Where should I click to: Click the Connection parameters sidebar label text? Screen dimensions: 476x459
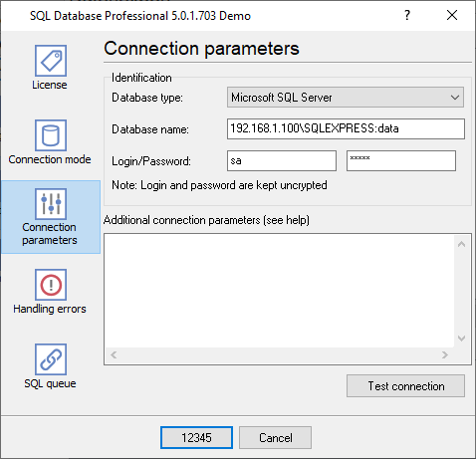[x=50, y=234]
